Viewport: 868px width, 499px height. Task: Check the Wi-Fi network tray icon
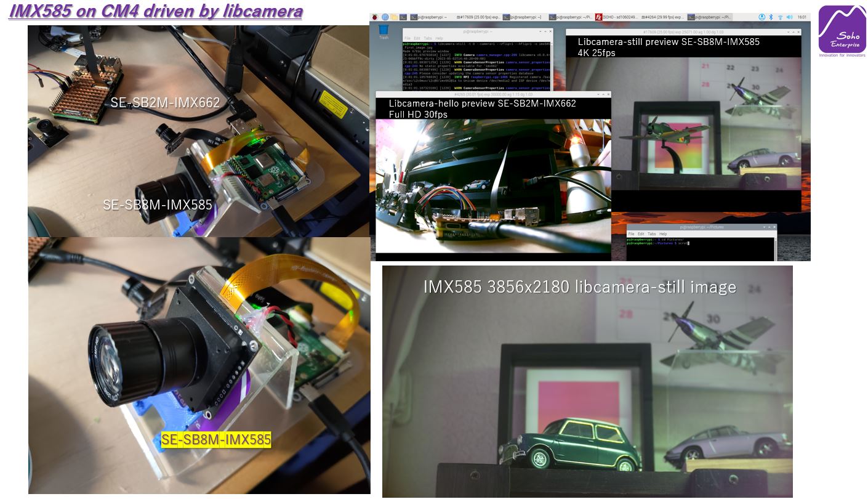(x=781, y=17)
